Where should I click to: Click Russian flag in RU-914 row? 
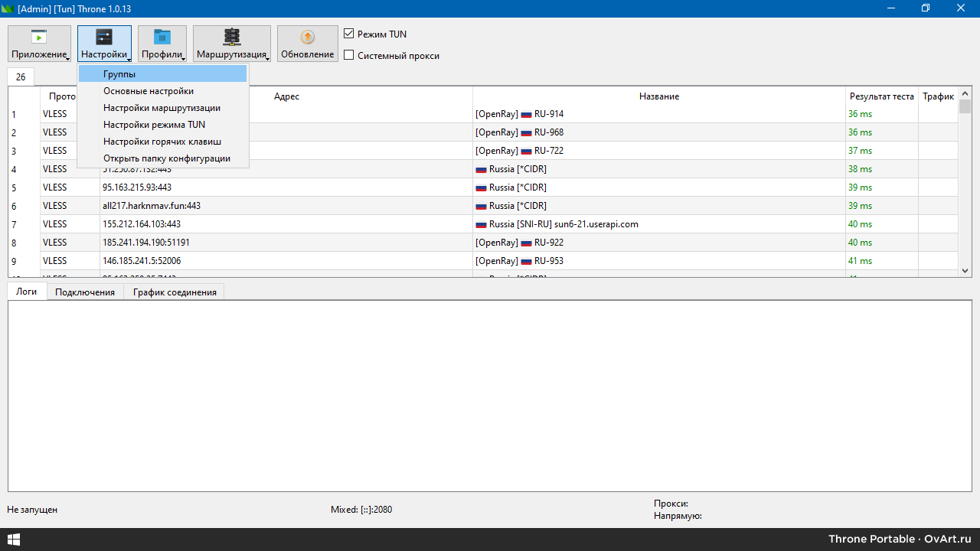click(x=526, y=115)
